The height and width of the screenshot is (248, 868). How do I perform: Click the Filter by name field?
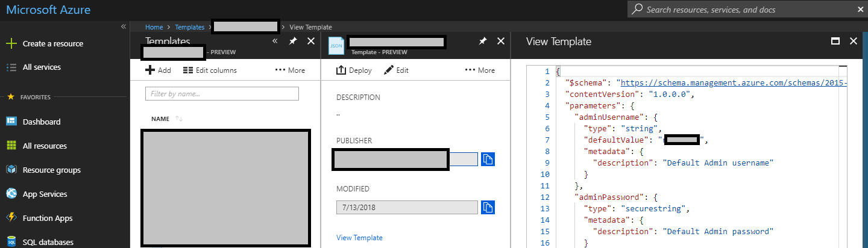pos(222,94)
